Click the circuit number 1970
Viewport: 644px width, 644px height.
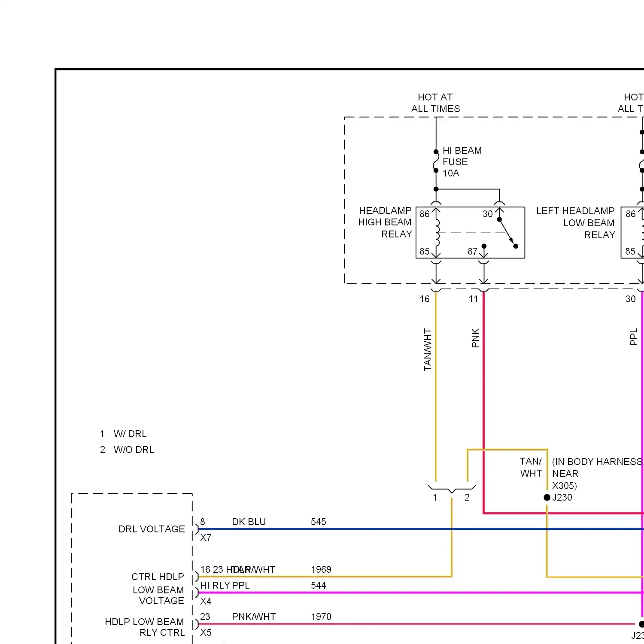[x=321, y=617]
